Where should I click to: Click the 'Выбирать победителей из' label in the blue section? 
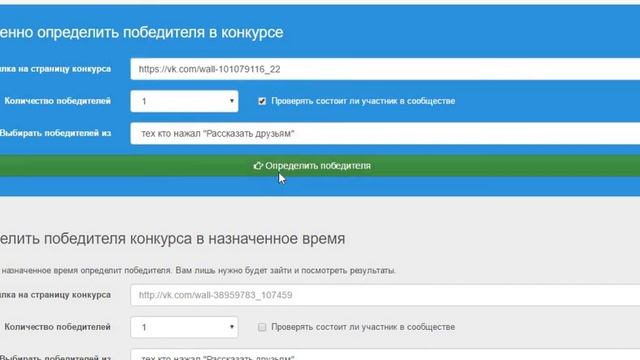[56, 133]
